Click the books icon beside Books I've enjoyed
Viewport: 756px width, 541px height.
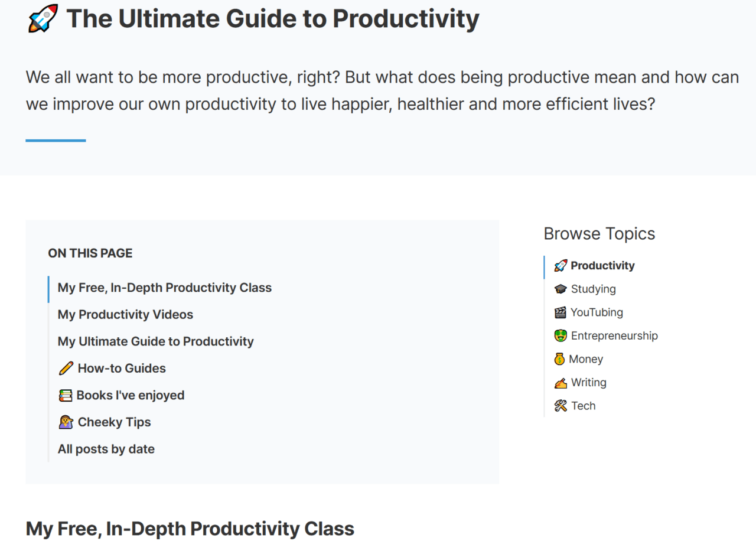(65, 396)
